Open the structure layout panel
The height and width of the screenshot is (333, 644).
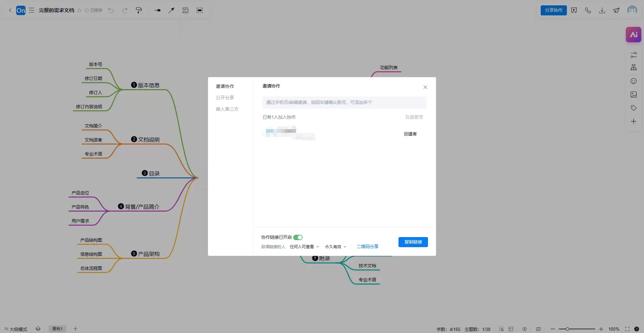tap(633, 68)
